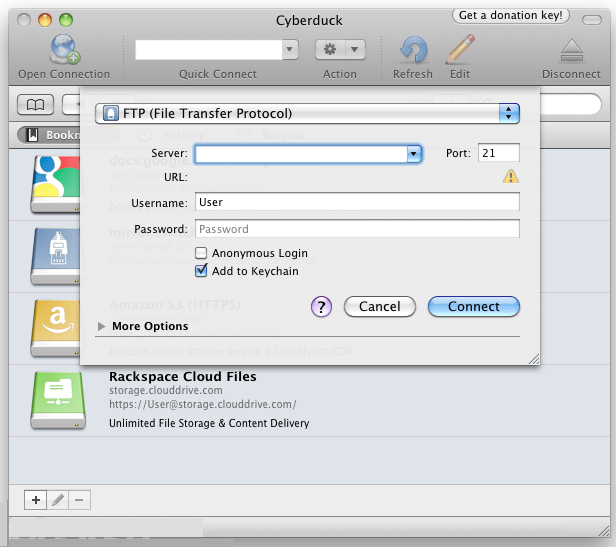Screen dimensions: 616x547
Task: Click the remove bookmark minus button
Action: click(x=79, y=500)
